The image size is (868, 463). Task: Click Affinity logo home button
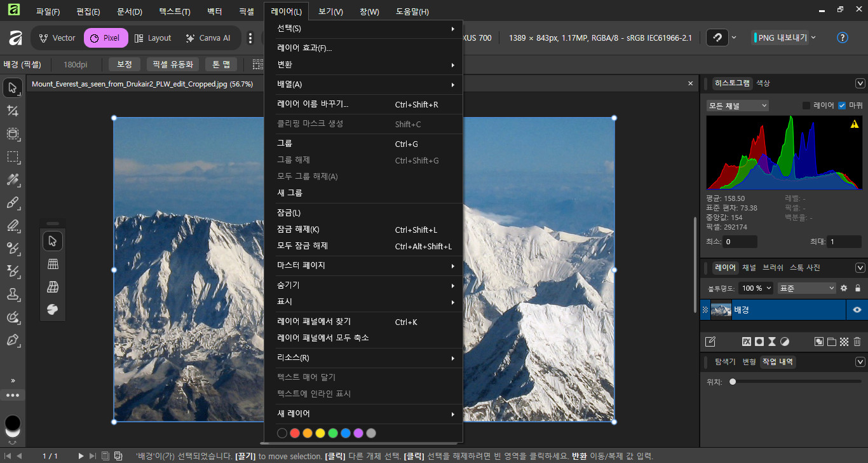(x=15, y=38)
